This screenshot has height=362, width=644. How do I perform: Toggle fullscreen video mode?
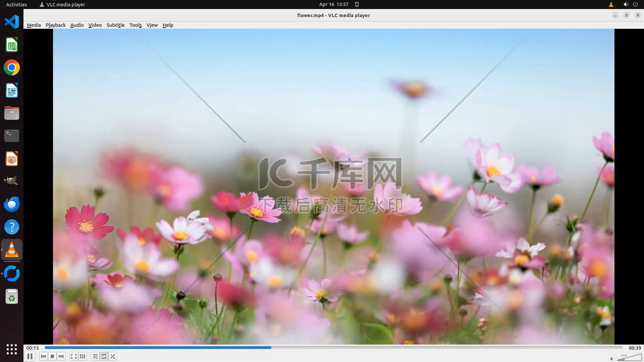74,356
